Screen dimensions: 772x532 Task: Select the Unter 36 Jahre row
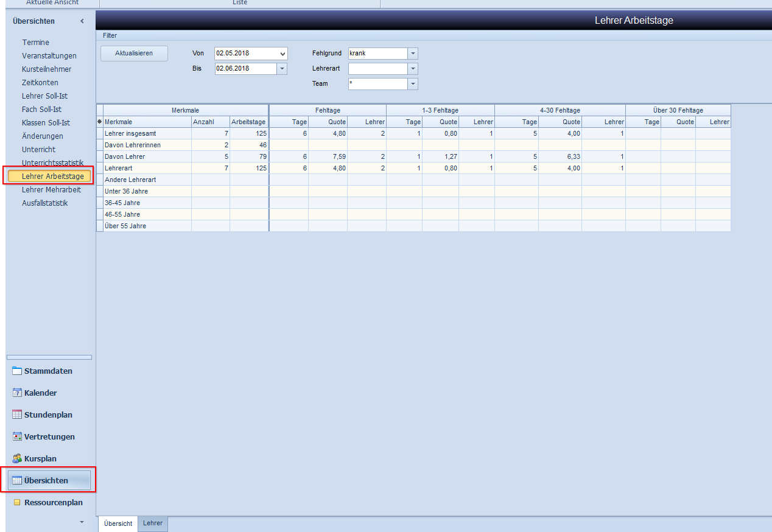(x=413, y=191)
